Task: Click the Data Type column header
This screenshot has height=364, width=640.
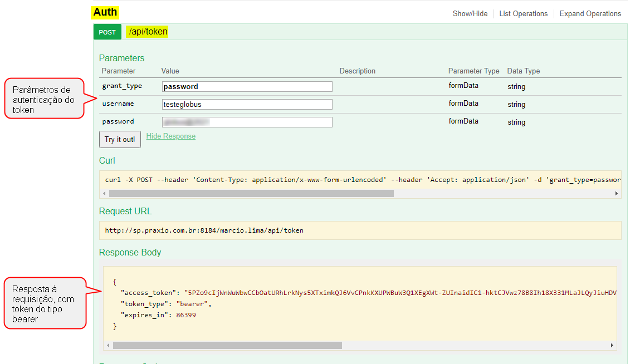Action: pyautogui.click(x=523, y=71)
